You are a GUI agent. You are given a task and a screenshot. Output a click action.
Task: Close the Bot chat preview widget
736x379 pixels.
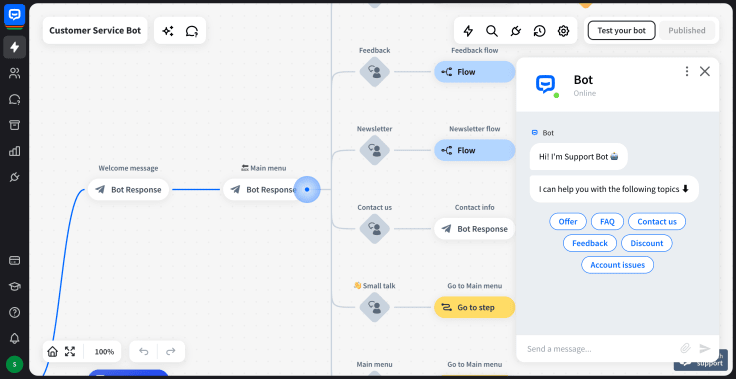(x=705, y=71)
